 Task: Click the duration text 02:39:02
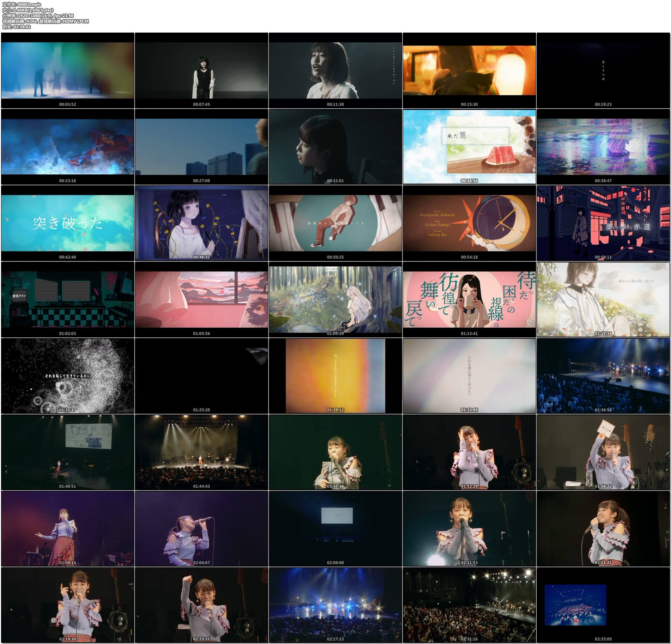click(21, 27)
